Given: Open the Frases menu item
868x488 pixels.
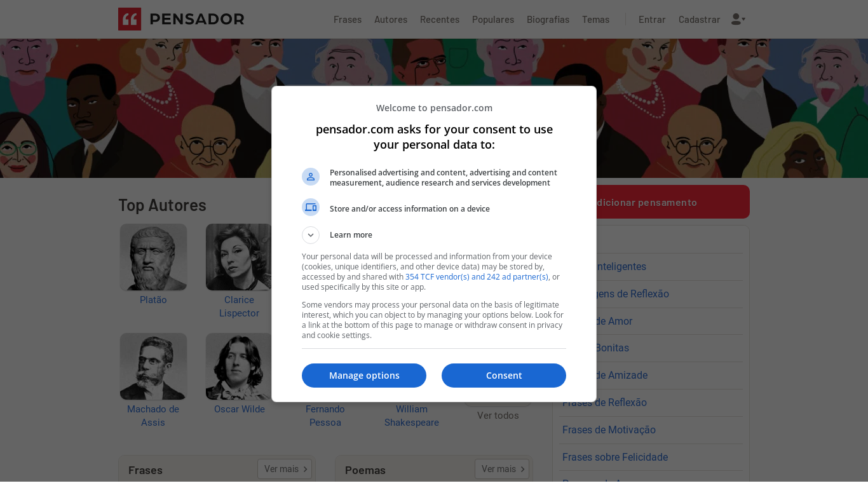Looking at the screenshot, I should pyautogui.click(x=348, y=20).
